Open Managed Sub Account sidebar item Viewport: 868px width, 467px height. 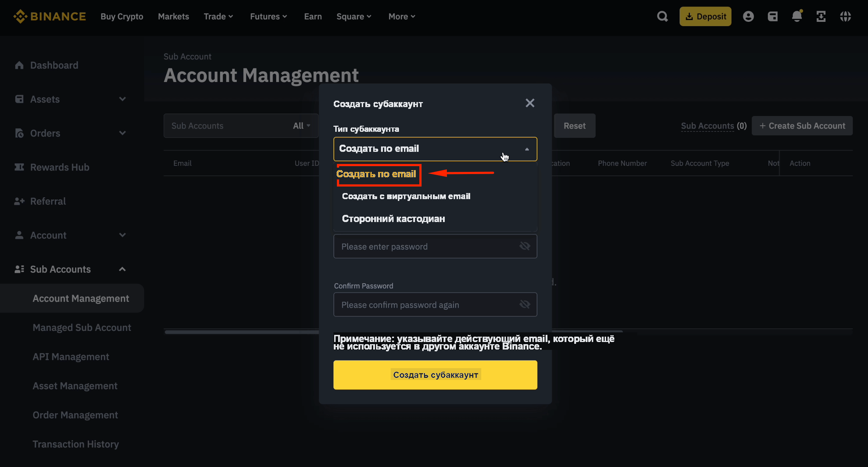[82, 328]
